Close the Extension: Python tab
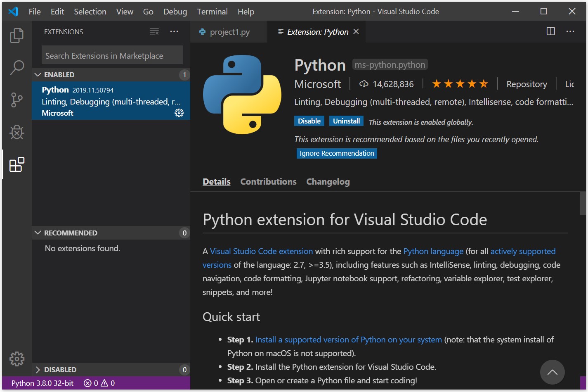Image resolution: width=588 pixels, height=392 pixels. [x=356, y=32]
